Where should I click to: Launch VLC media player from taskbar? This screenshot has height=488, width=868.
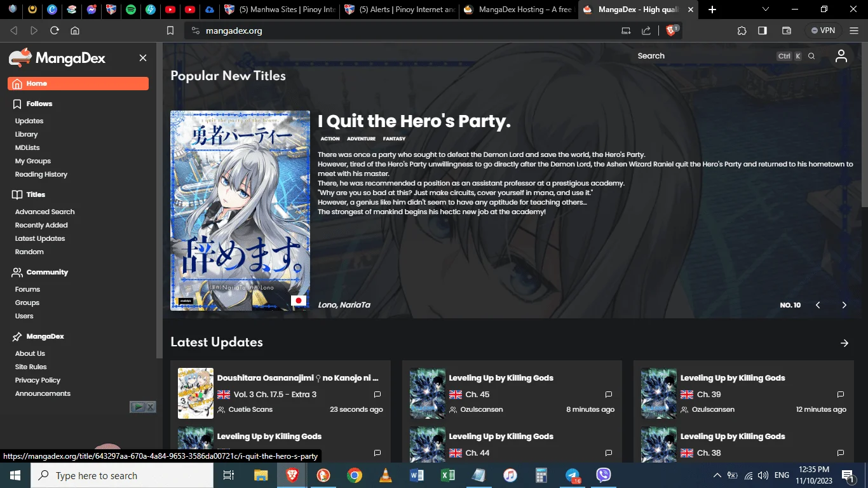pos(386,475)
